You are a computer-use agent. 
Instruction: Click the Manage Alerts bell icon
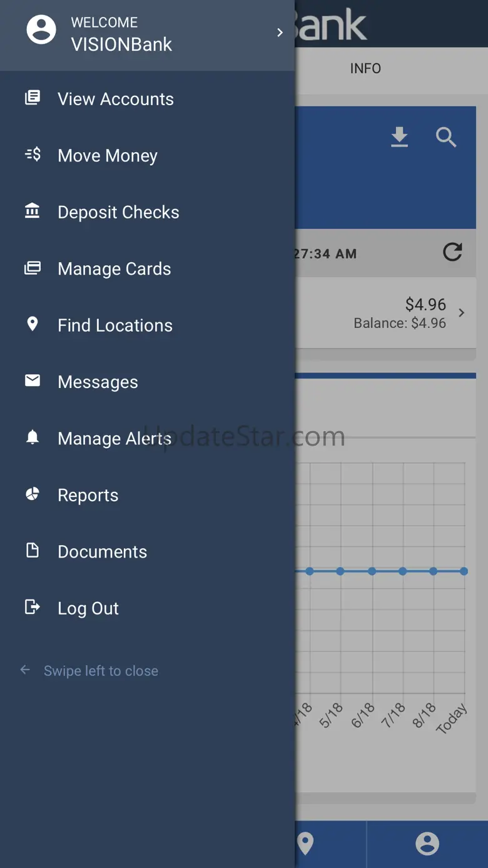[x=33, y=437]
